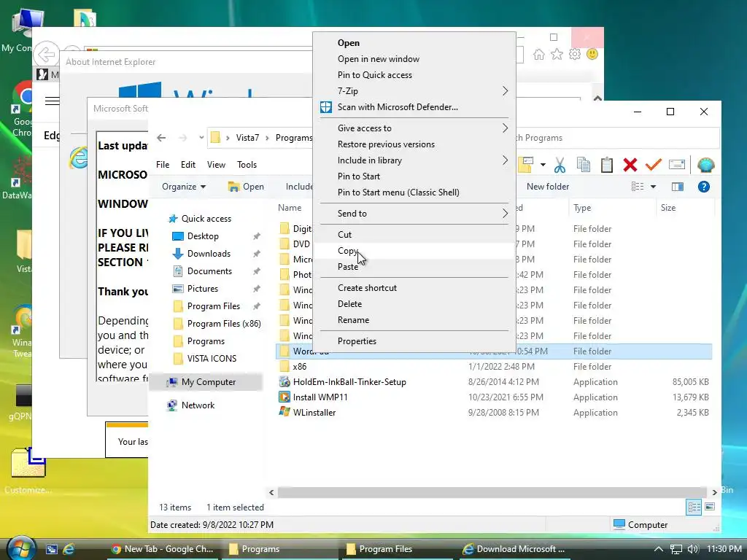Click Internet Explorer quick launch icon
The width and height of the screenshot is (747, 560).
point(69,549)
